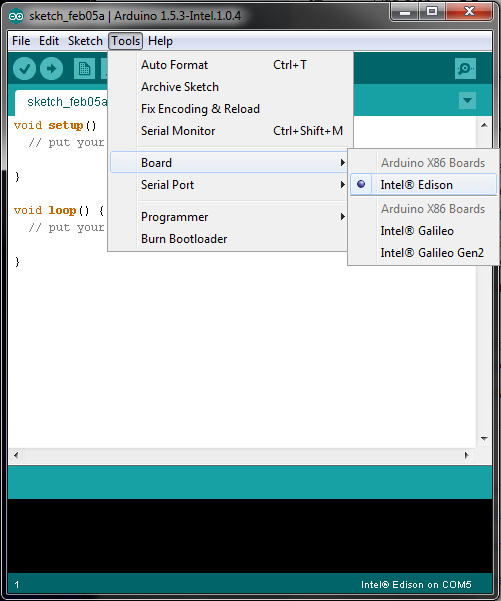
Task: Switch to the sketch_feb05a tab
Action: [x=61, y=102]
